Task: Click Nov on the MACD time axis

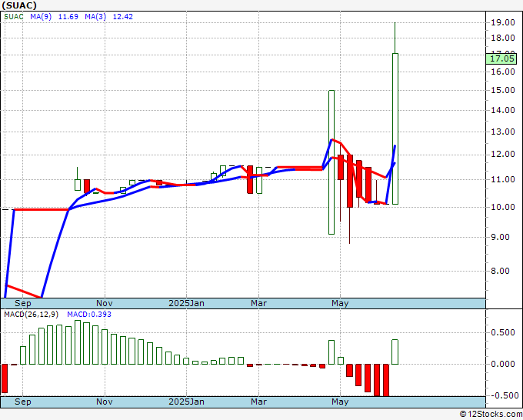Action: point(105,402)
